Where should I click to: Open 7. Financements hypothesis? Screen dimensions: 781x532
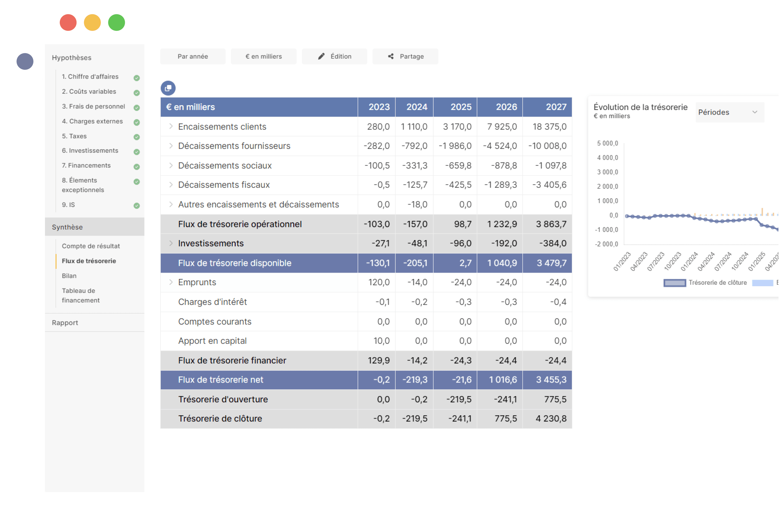[86, 165]
